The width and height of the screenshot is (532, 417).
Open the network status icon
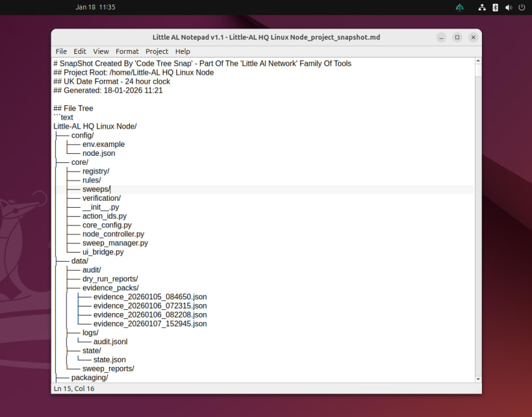click(x=482, y=7)
